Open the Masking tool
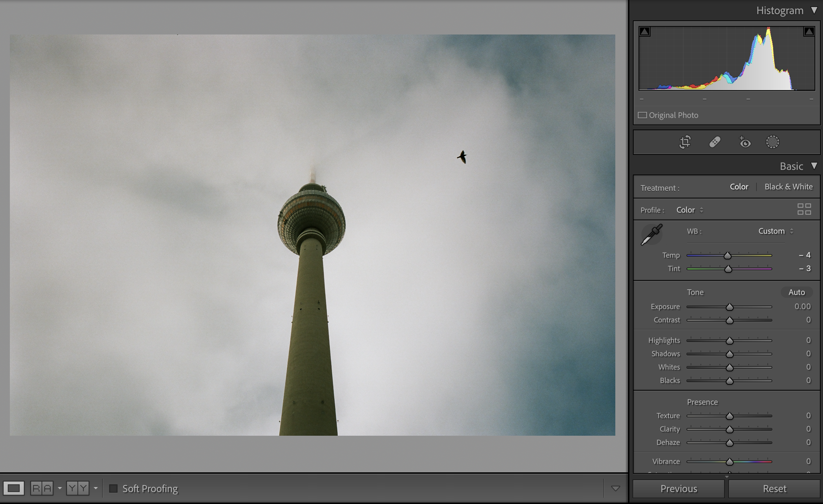This screenshot has height=504, width=823. coord(773,142)
